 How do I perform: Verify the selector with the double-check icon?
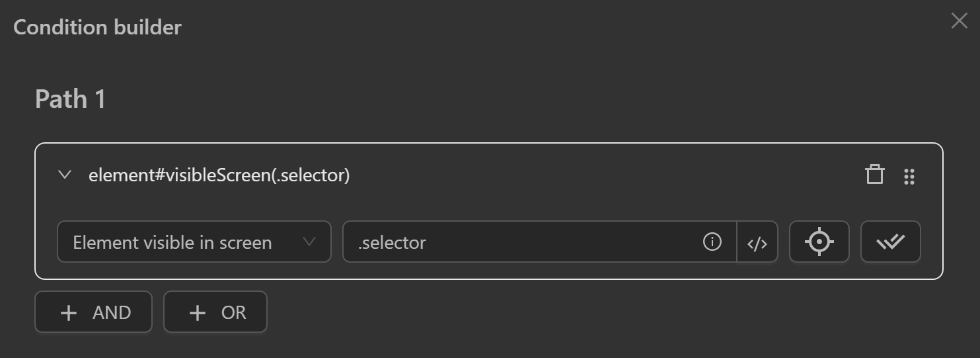point(890,242)
